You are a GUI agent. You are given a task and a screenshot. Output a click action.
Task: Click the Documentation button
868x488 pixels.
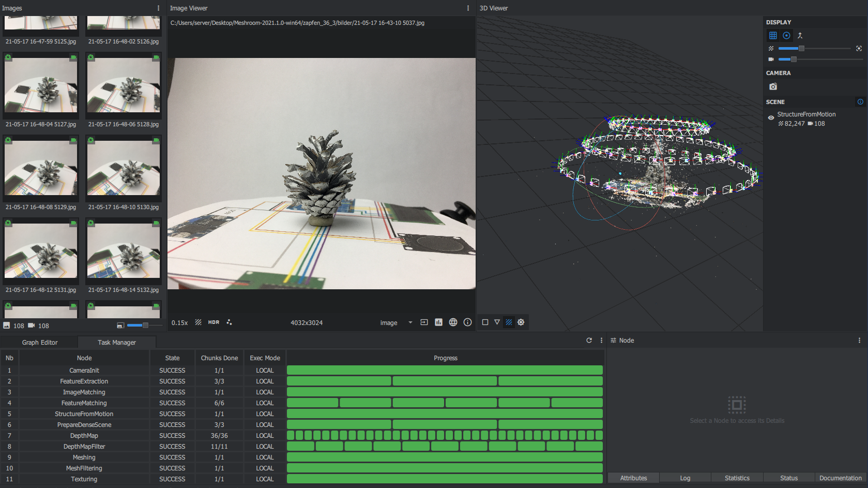[x=840, y=478]
